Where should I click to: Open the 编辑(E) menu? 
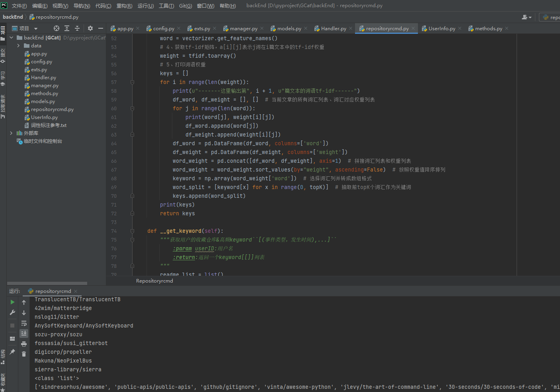tap(40, 6)
